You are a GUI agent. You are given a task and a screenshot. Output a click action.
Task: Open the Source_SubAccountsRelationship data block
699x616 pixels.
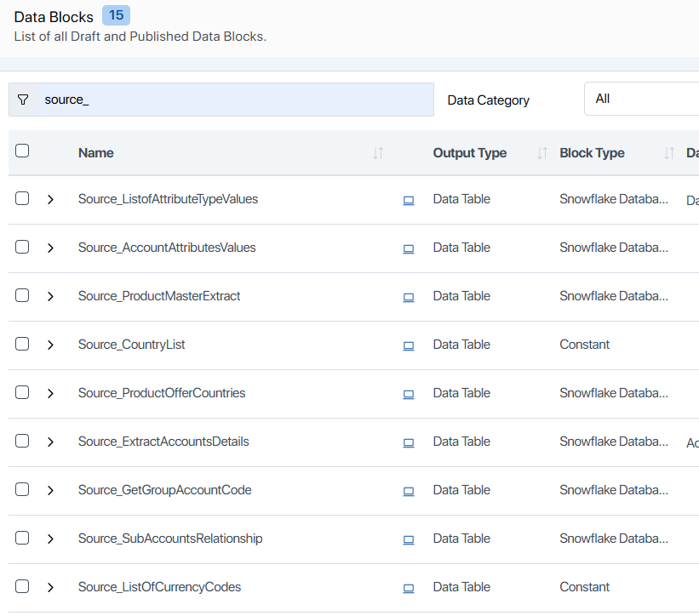[x=170, y=539]
